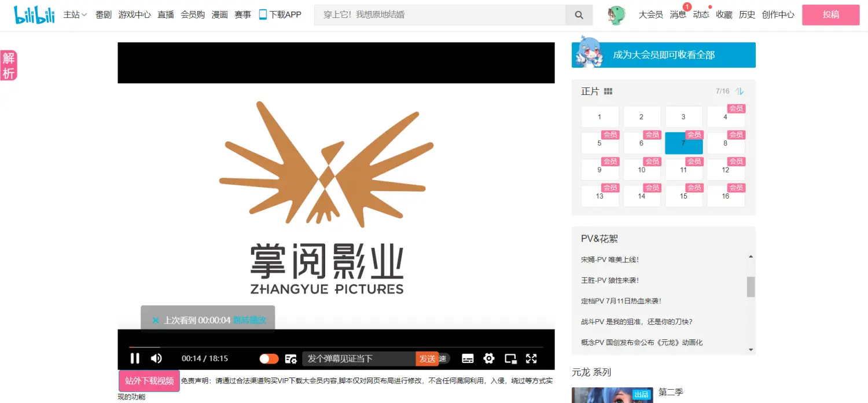
Task: Click PV list scrollbar up arrow
Action: click(x=751, y=257)
